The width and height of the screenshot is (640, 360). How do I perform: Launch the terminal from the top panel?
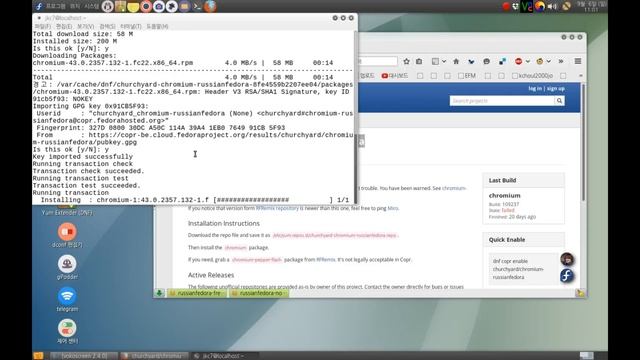pos(197,6)
